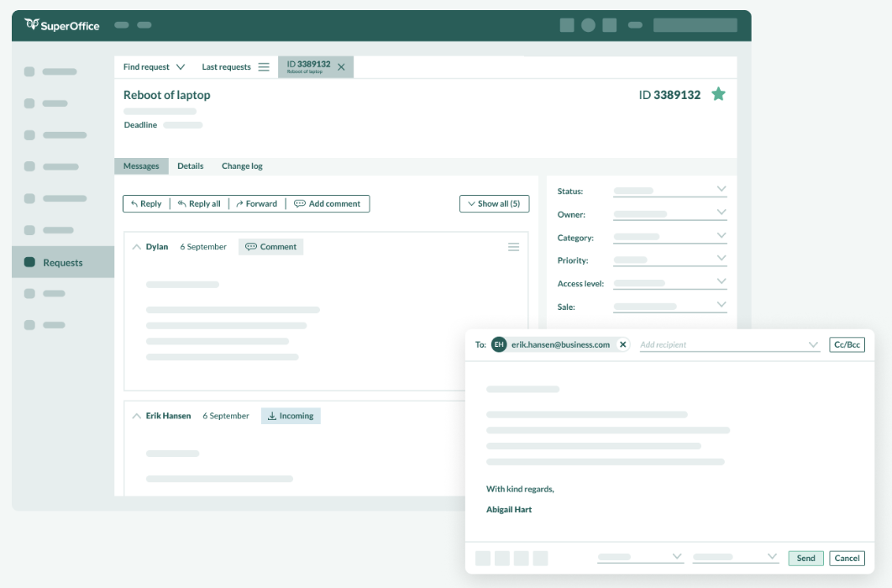This screenshot has width=892, height=588.
Task: Click the sidebar item just below Requests
Action: (45, 293)
